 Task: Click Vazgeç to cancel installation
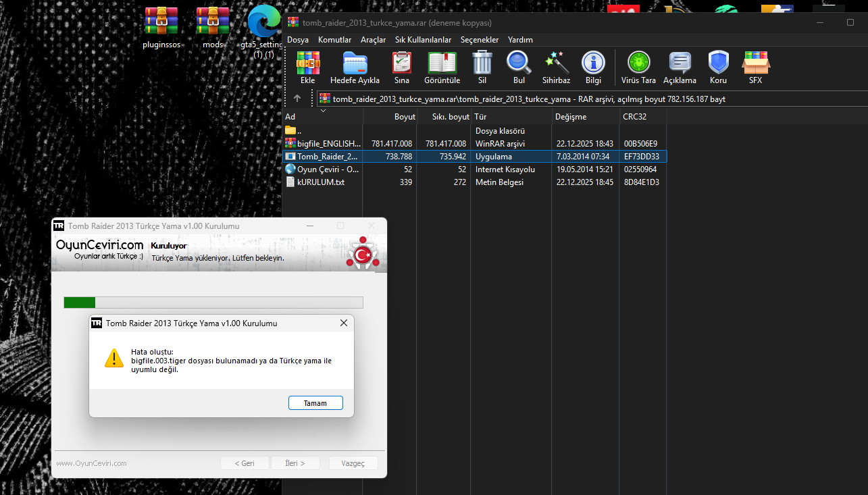click(353, 463)
